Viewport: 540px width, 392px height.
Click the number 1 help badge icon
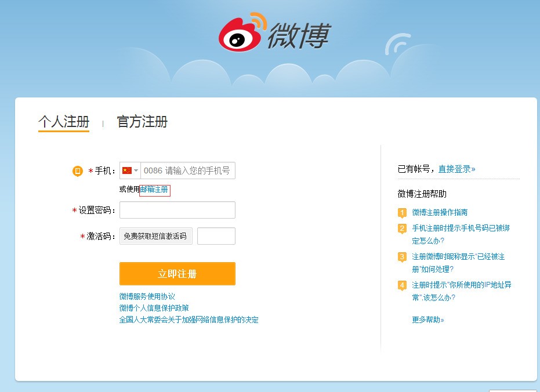pos(402,213)
